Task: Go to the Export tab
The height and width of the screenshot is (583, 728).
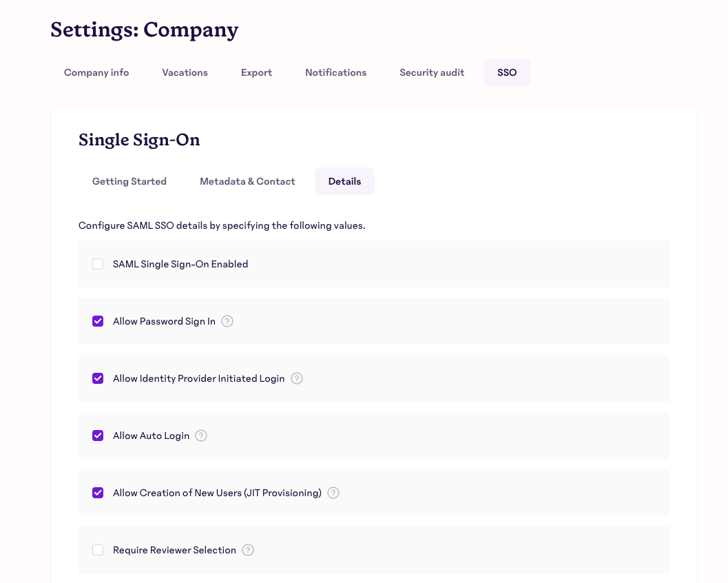Action: [256, 72]
